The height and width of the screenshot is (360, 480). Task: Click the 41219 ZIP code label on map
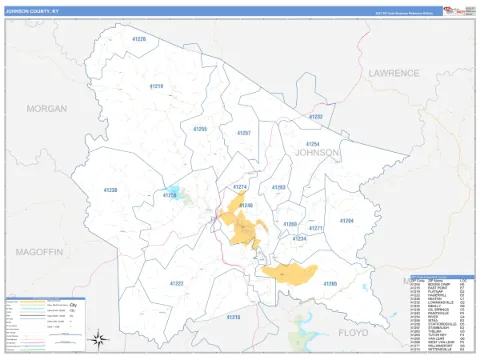[x=156, y=86]
